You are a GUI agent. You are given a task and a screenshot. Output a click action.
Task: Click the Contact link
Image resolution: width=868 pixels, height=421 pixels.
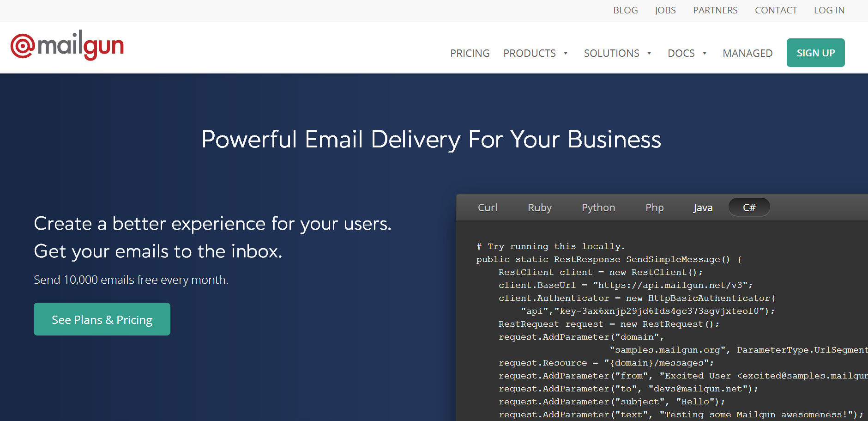[776, 10]
